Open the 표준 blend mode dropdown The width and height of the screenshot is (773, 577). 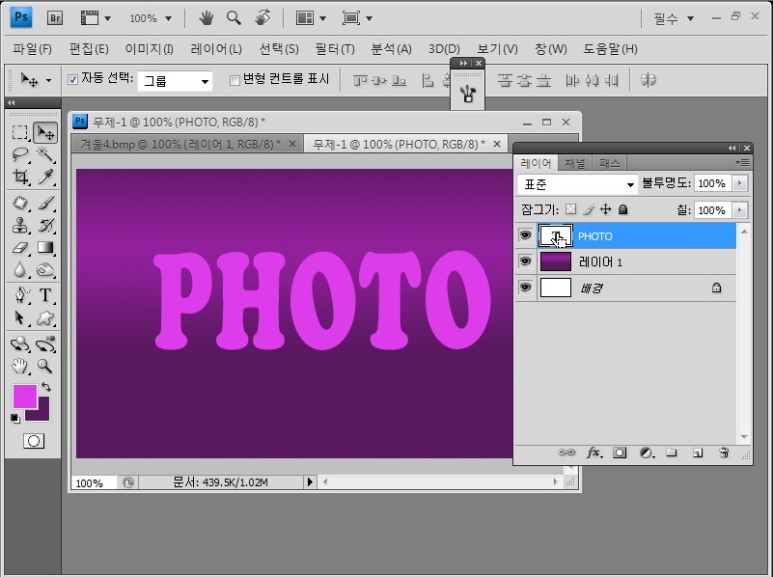pyautogui.click(x=577, y=185)
